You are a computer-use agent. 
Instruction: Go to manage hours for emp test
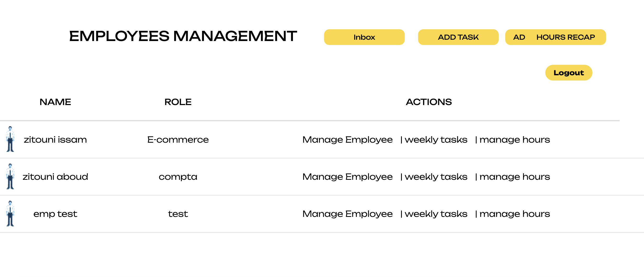(x=514, y=214)
